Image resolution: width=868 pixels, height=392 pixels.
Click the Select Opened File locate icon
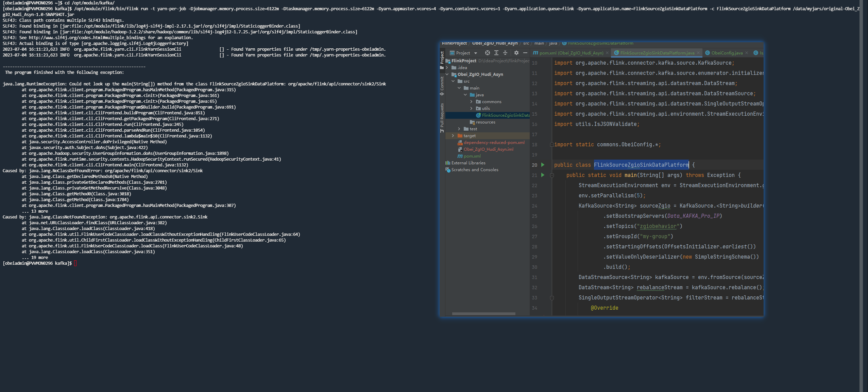coord(487,53)
